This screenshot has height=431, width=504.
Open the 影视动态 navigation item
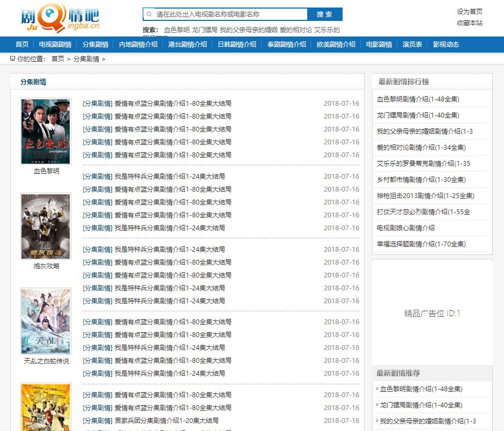(x=446, y=45)
